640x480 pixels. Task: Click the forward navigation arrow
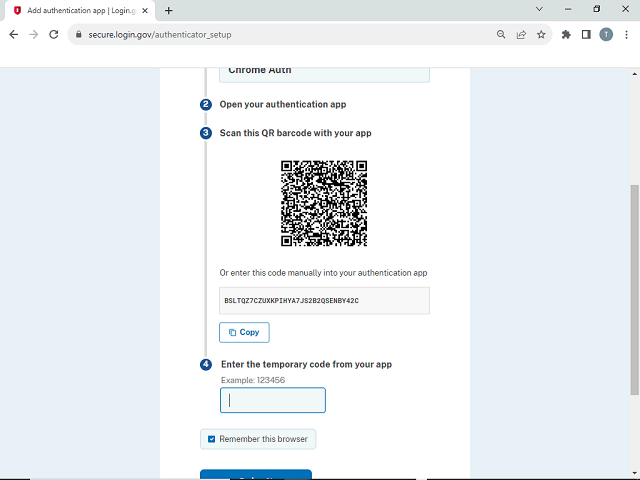pyautogui.click(x=33, y=35)
